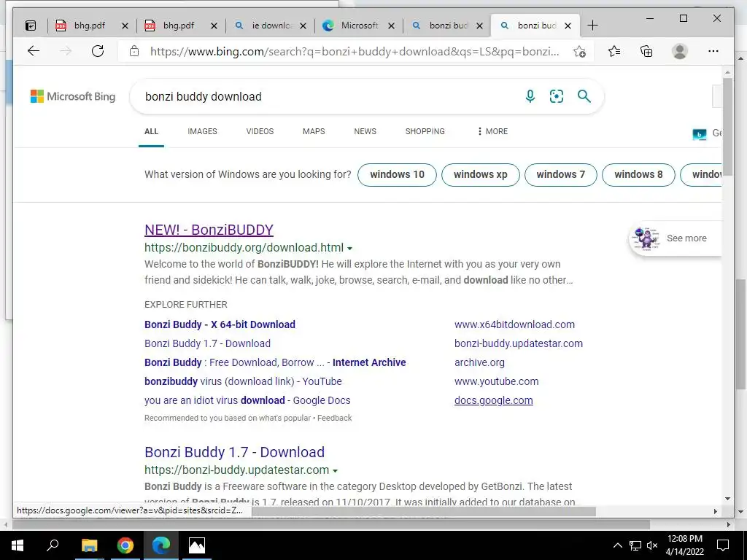Click the page horizontal scrollbar thumb
Image resolution: width=747 pixels, height=560 pixels.
(x=424, y=511)
